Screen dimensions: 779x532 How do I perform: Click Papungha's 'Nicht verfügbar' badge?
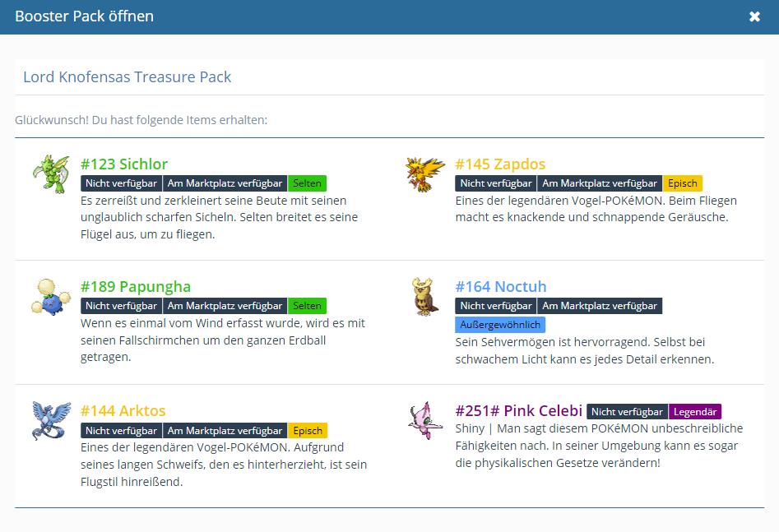121,306
